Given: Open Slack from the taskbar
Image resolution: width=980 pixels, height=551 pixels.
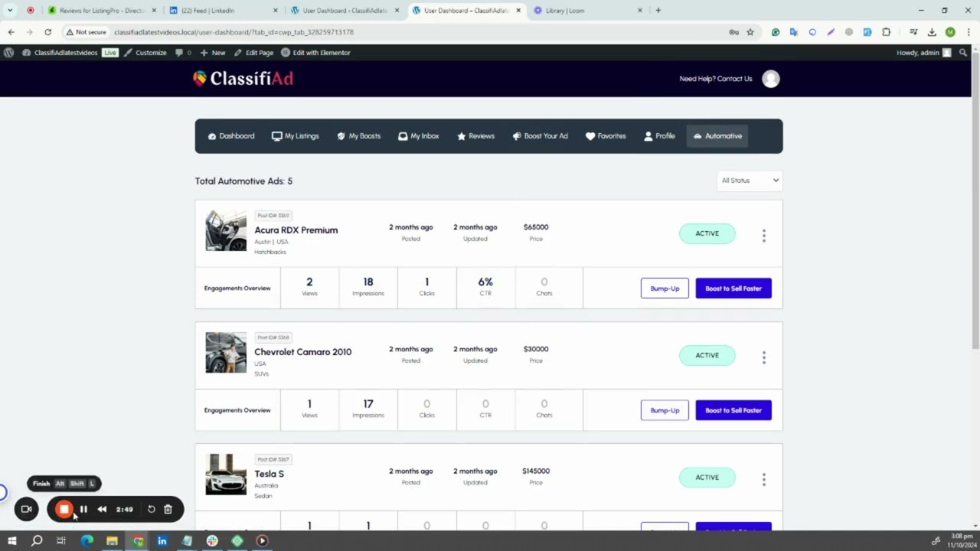Looking at the screenshot, I should click(212, 540).
